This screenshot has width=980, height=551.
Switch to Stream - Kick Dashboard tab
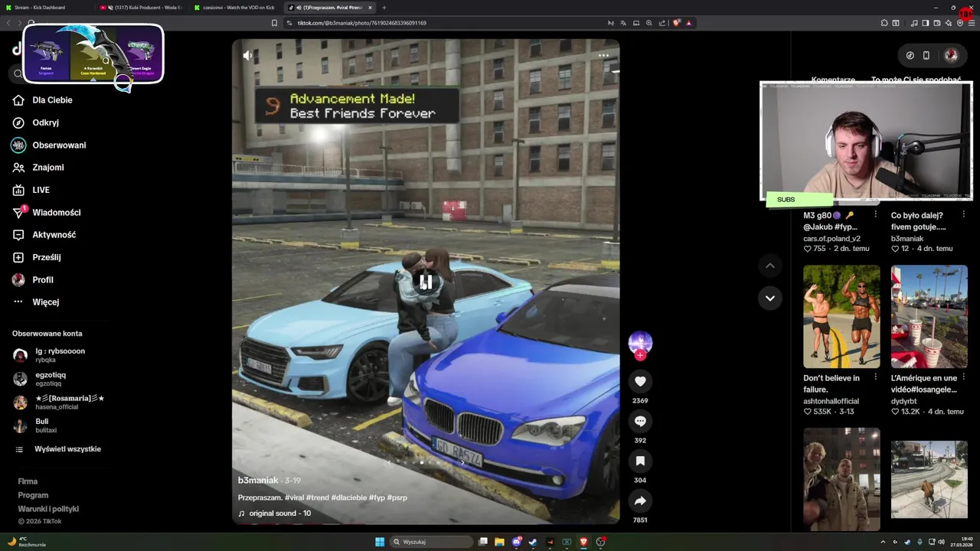click(46, 8)
